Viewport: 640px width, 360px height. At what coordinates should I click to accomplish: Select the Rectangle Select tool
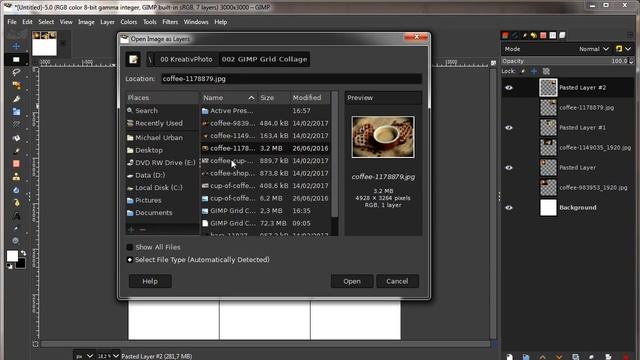(x=16, y=60)
